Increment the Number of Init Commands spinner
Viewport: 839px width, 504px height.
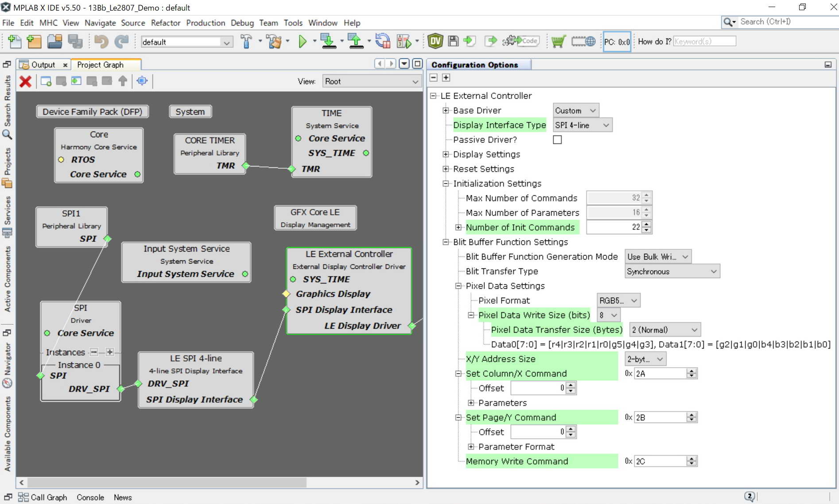[x=646, y=225]
